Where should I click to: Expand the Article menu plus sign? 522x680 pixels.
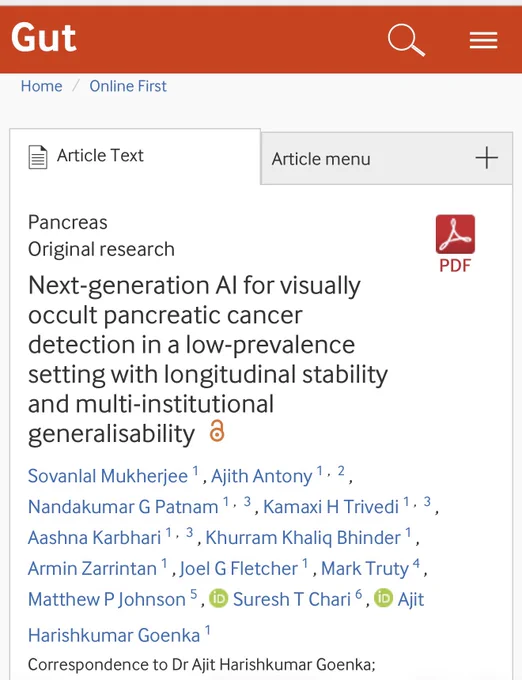(x=486, y=157)
